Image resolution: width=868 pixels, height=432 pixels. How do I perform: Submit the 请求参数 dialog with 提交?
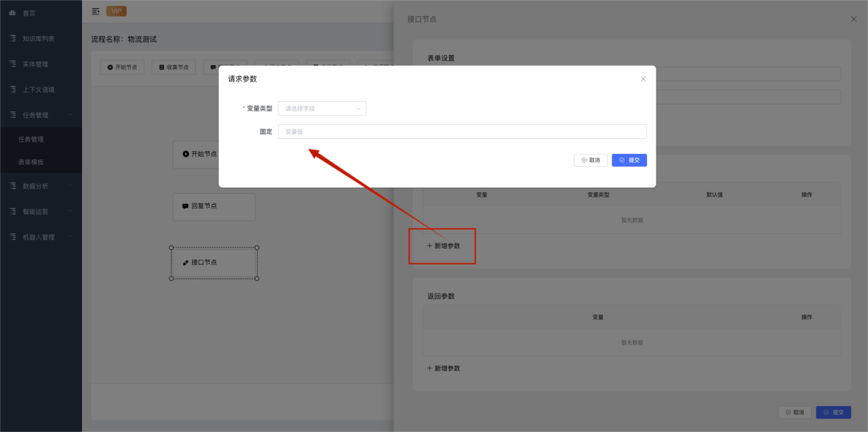(x=629, y=160)
